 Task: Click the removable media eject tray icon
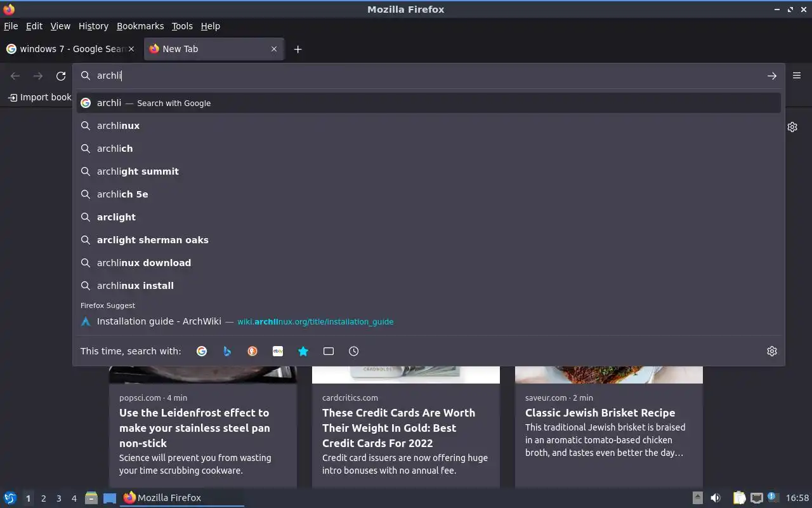(697, 498)
